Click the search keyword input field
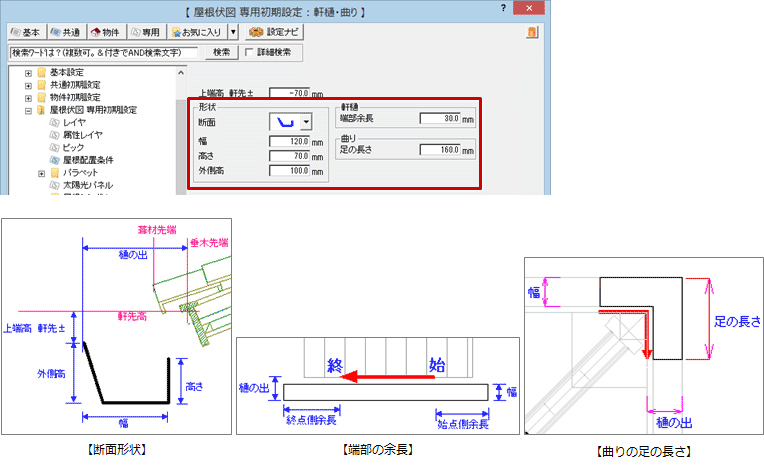764x467 pixels. coord(104,52)
